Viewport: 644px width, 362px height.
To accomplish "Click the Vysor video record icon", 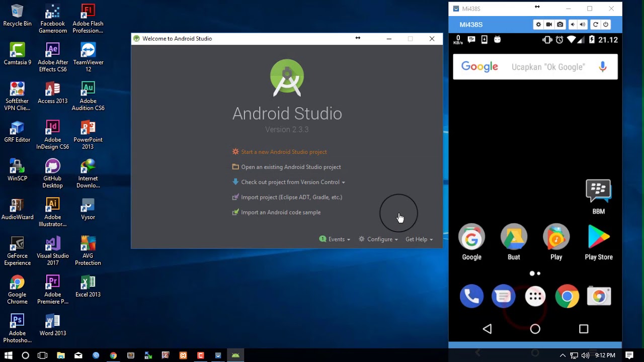I will [549, 25].
